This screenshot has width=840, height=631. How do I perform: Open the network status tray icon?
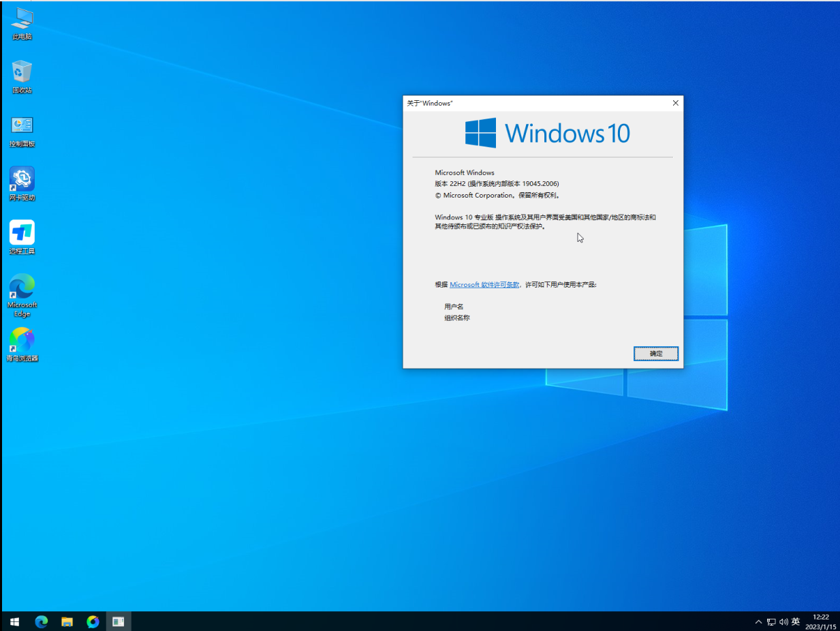771,621
